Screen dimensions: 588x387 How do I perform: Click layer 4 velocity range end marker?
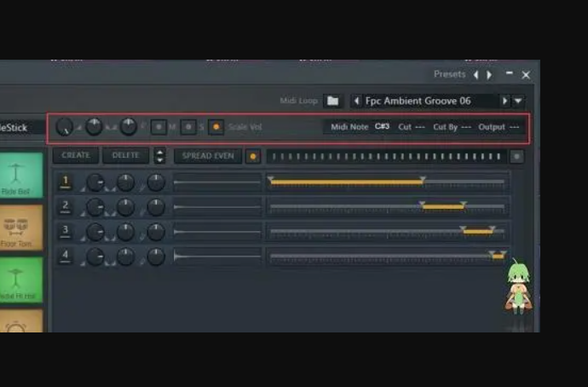(x=504, y=253)
